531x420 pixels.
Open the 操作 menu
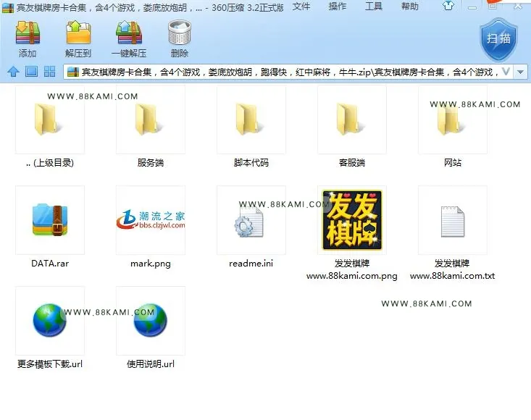click(x=338, y=6)
